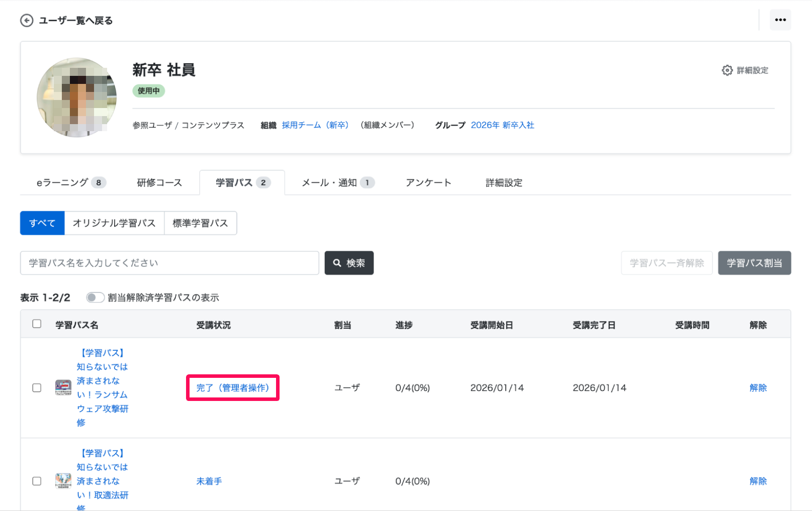Open the メール・通知 tab
The height and width of the screenshot is (511, 812).
tap(338, 182)
